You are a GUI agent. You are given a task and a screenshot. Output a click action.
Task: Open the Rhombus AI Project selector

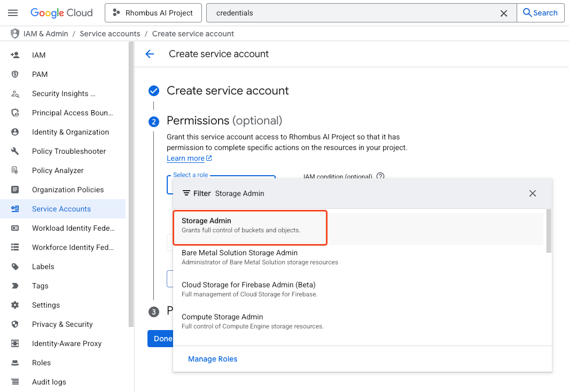153,13
